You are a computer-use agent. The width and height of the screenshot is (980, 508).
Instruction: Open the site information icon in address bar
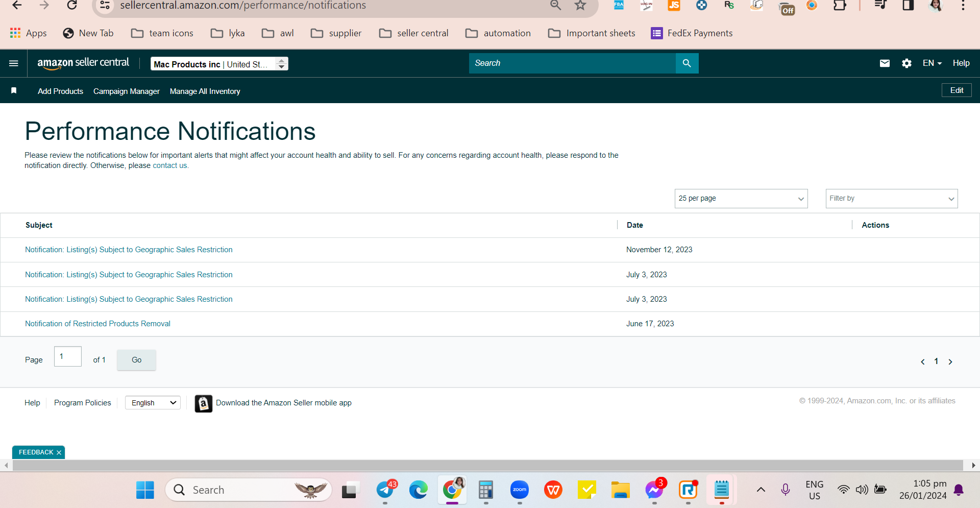tap(105, 5)
